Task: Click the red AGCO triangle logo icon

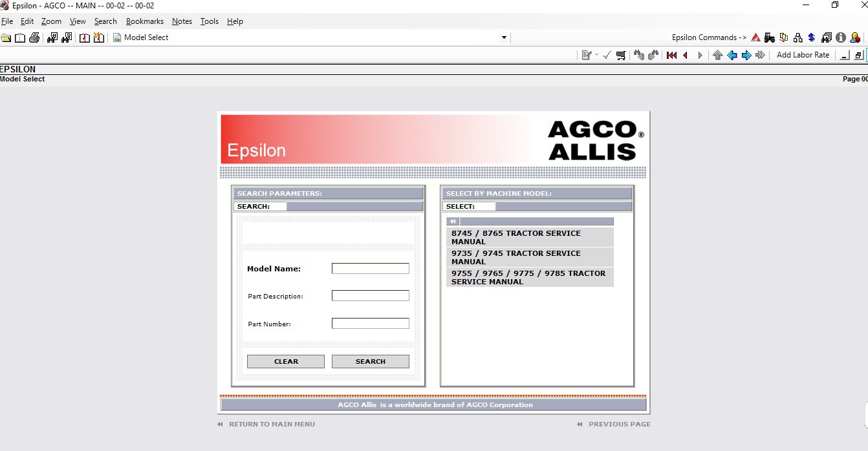Action: click(x=755, y=37)
